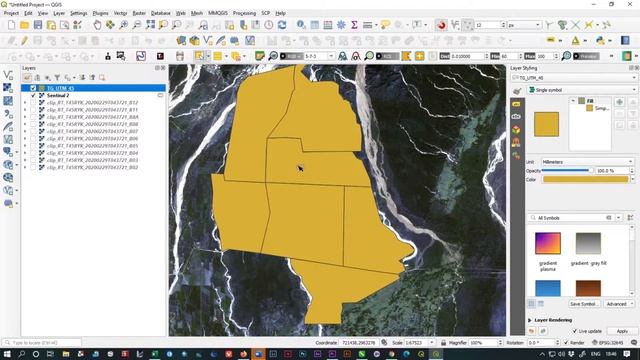The height and width of the screenshot is (360, 640).
Task: Expand the Layer Rendering section
Action: click(x=530, y=320)
